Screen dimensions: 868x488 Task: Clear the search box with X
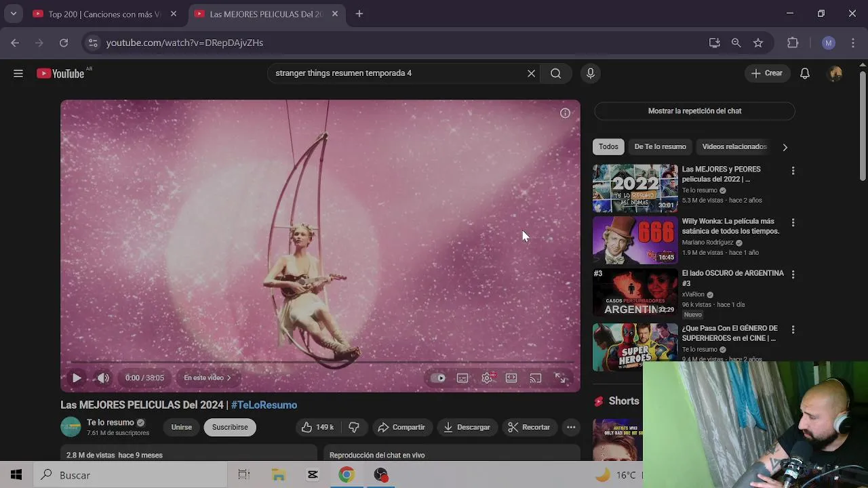click(531, 73)
